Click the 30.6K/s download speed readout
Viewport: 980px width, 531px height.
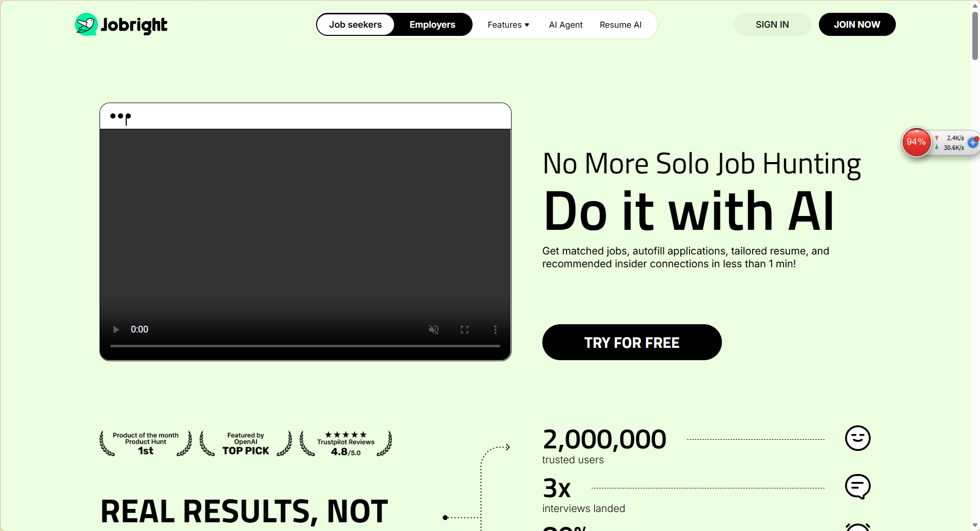click(953, 148)
